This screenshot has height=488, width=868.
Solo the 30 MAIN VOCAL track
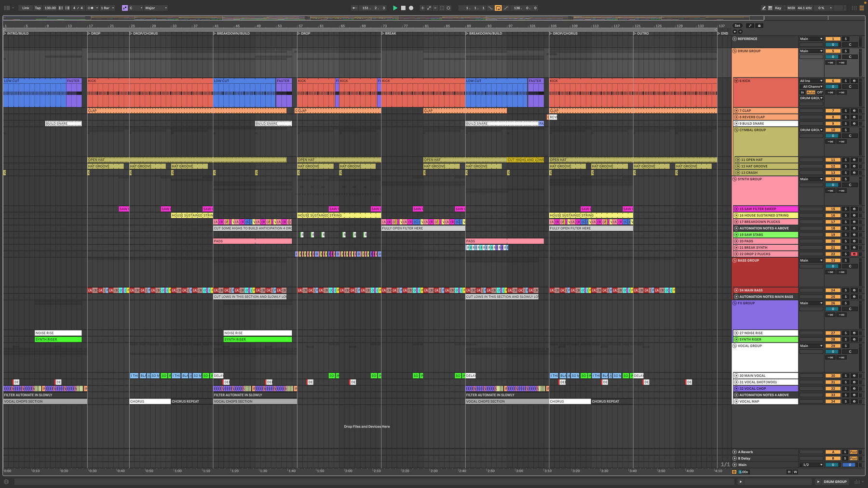[845, 376]
